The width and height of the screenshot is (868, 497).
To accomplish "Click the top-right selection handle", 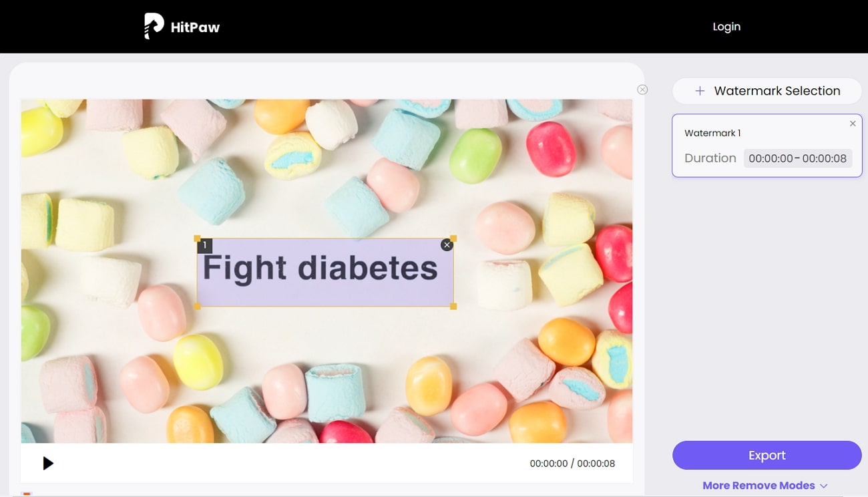I will [453, 238].
